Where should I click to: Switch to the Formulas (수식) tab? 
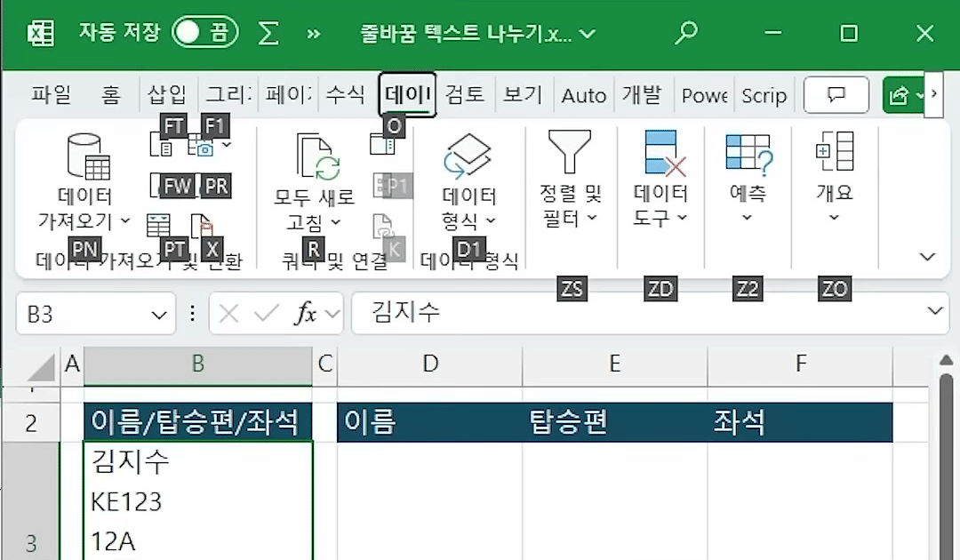pyautogui.click(x=346, y=95)
